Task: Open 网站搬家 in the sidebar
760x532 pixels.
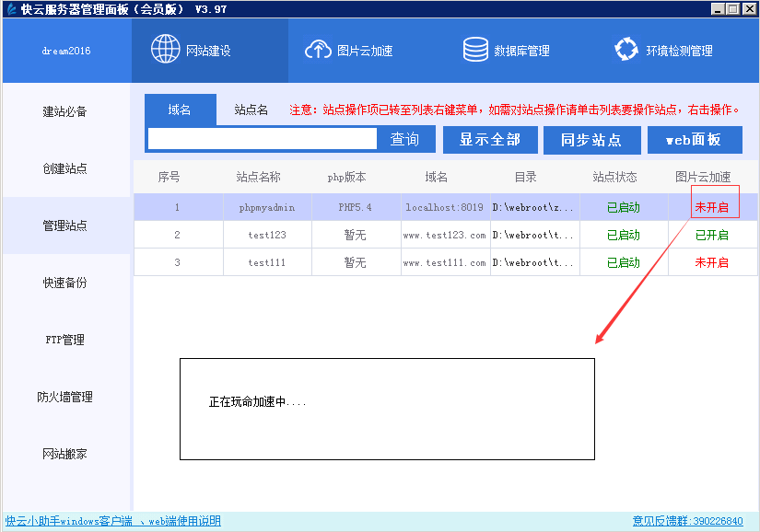Action: [65, 454]
